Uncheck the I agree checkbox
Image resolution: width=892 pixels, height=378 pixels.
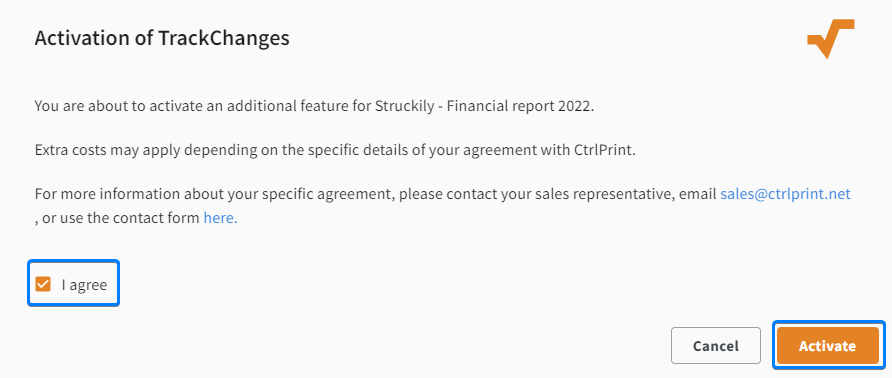(x=43, y=284)
